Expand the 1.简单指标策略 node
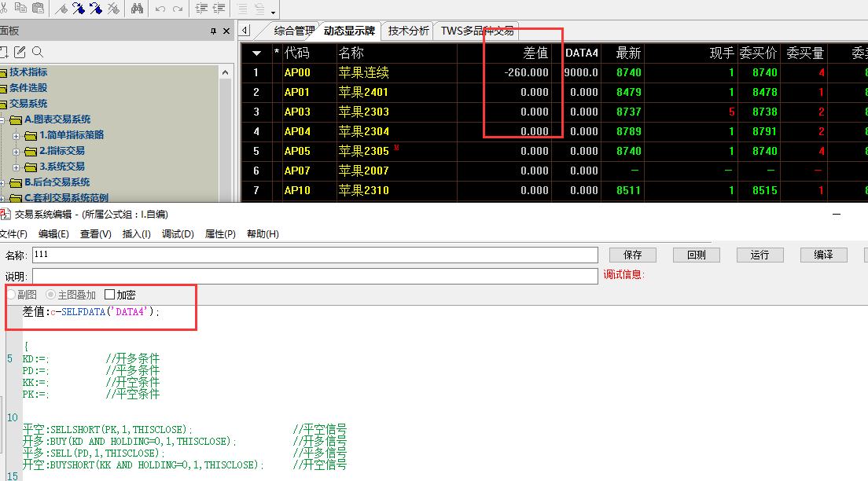This screenshot has height=481, width=868. (16, 136)
